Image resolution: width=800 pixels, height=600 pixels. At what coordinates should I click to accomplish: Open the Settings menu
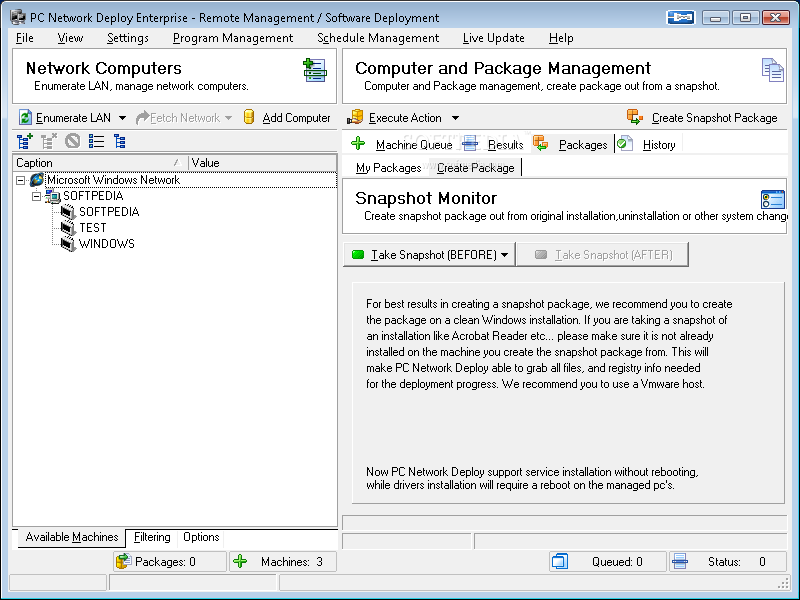pos(128,38)
